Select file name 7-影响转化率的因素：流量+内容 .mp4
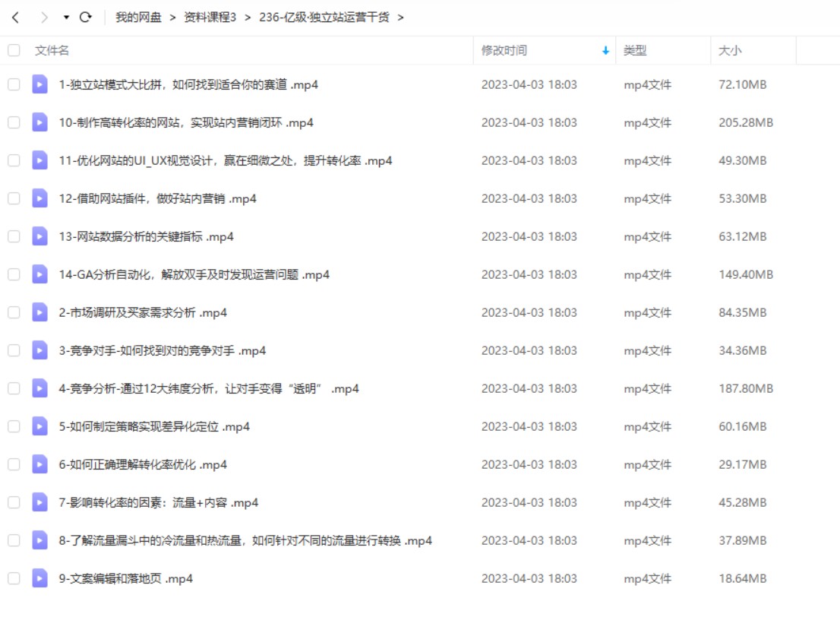Image resolution: width=840 pixels, height=633 pixels. [159, 503]
